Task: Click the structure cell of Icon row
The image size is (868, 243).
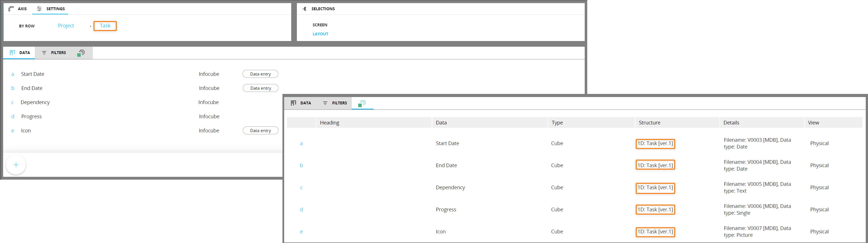Action: 655,232
